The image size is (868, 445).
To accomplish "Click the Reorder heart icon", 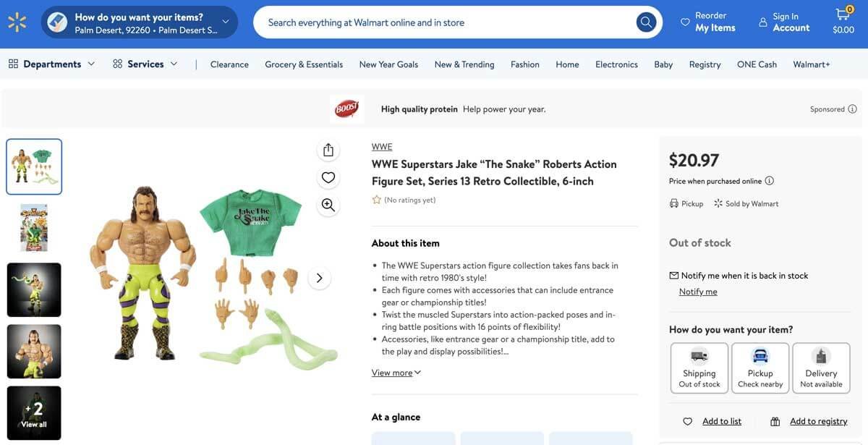I will pyautogui.click(x=684, y=22).
